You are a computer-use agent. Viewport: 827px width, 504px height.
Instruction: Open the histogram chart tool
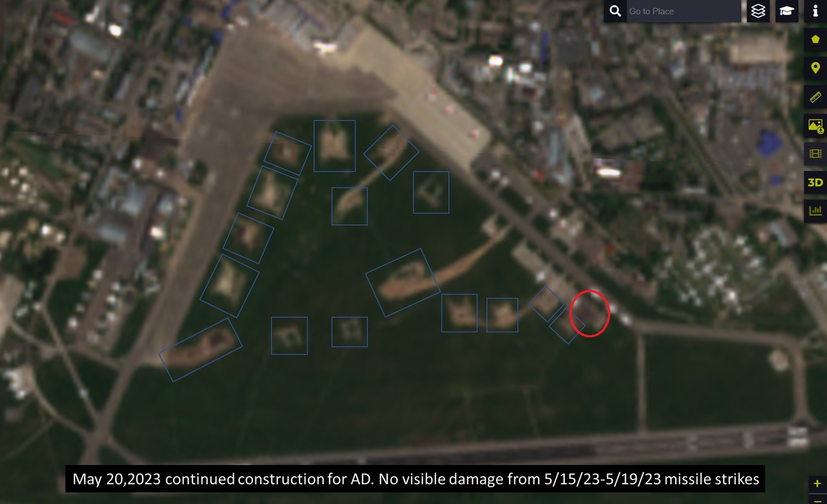click(x=815, y=211)
